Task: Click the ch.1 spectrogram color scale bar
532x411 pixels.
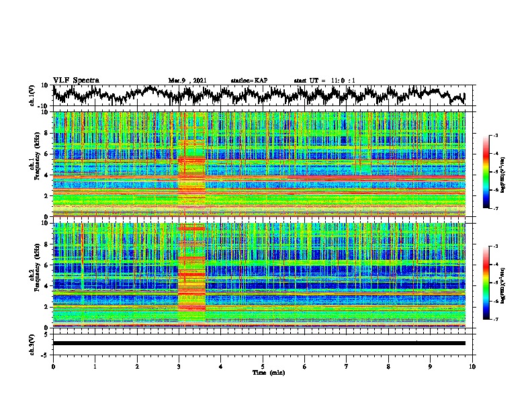Action: tap(486, 172)
